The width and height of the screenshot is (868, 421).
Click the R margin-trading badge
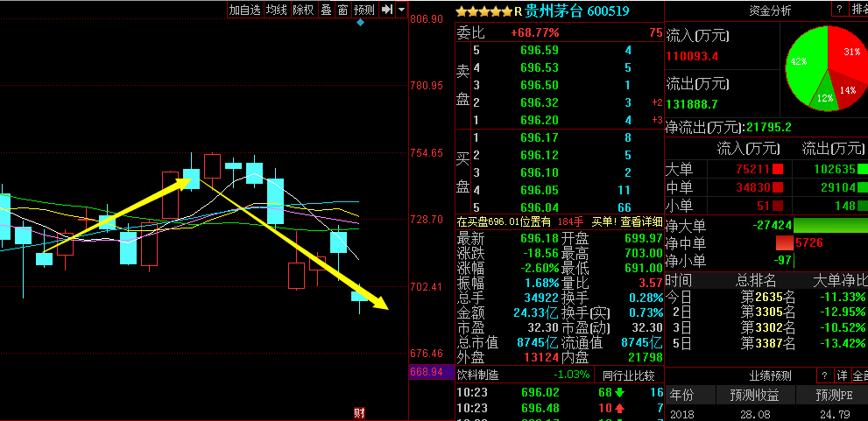pos(519,11)
